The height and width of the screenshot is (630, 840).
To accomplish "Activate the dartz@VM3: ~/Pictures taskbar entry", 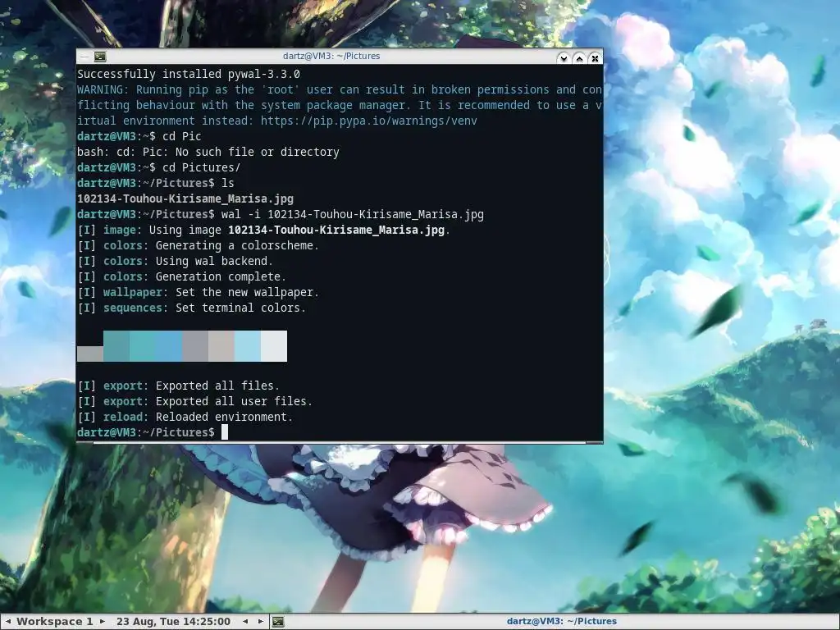I will [x=561, y=622].
